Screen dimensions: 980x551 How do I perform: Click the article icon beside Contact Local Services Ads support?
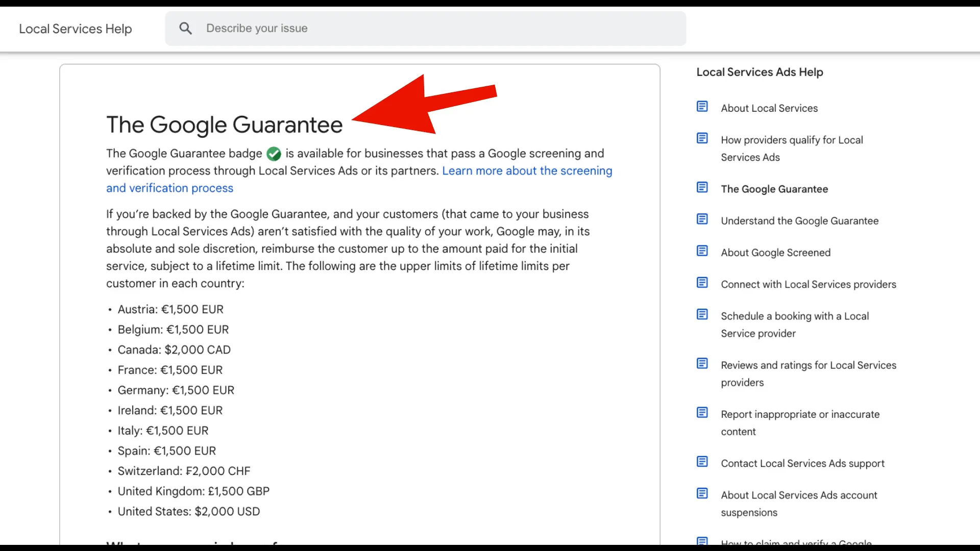[x=702, y=462]
